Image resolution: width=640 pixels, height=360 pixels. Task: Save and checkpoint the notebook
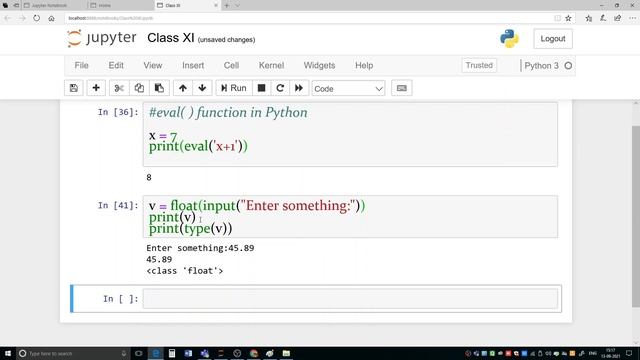(74, 88)
